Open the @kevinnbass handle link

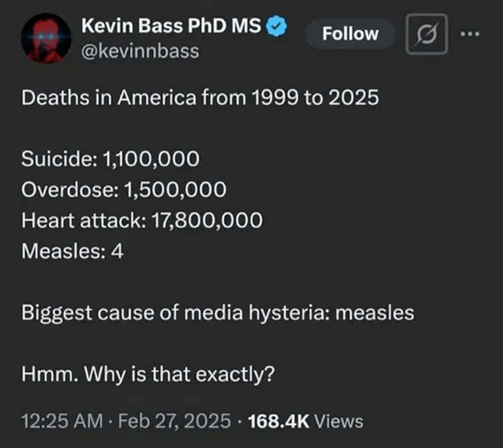pyautogui.click(x=141, y=52)
